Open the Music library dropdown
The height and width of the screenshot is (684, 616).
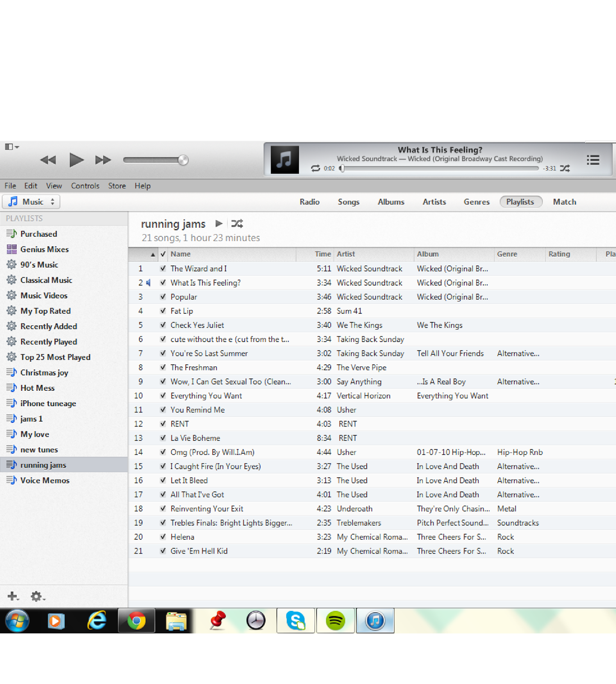[x=31, y=202]
